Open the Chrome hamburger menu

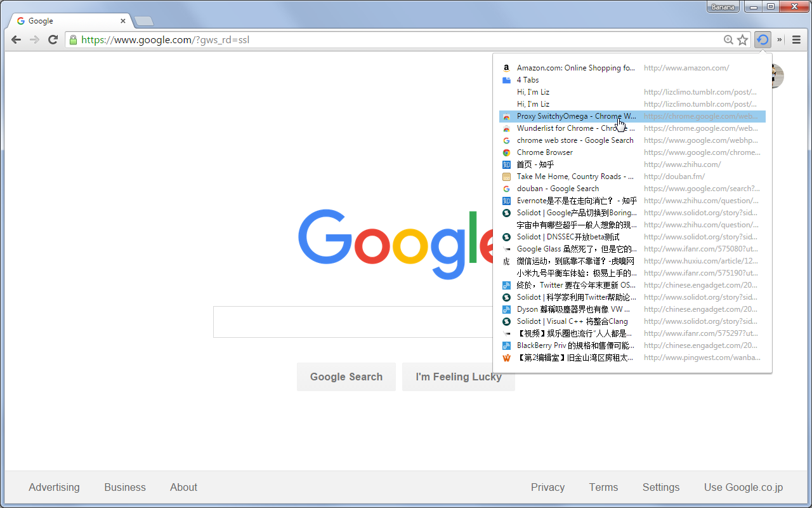796,39
